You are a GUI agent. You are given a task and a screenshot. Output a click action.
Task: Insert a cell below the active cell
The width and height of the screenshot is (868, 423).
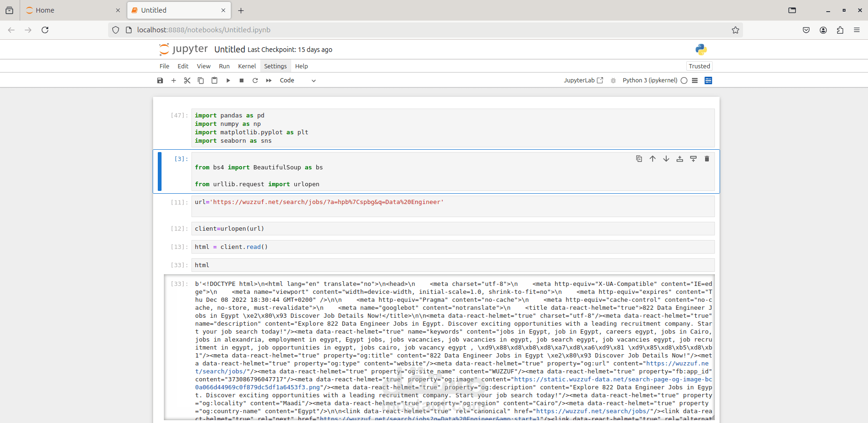pyautogui.click(x=693, y=159)
